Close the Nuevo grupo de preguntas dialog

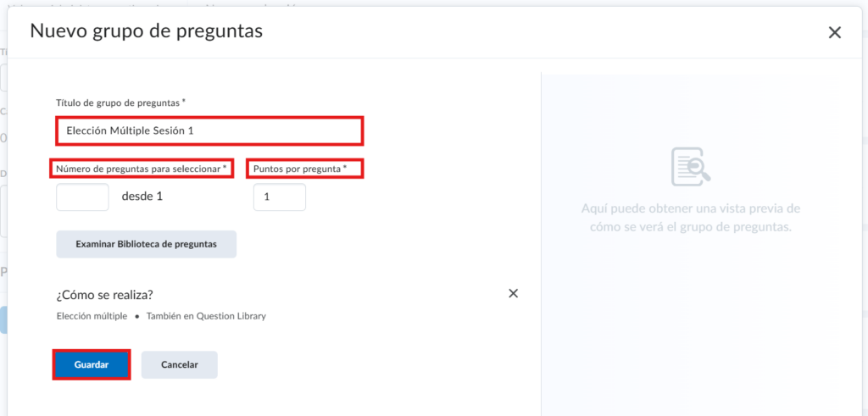click(834, 33)
